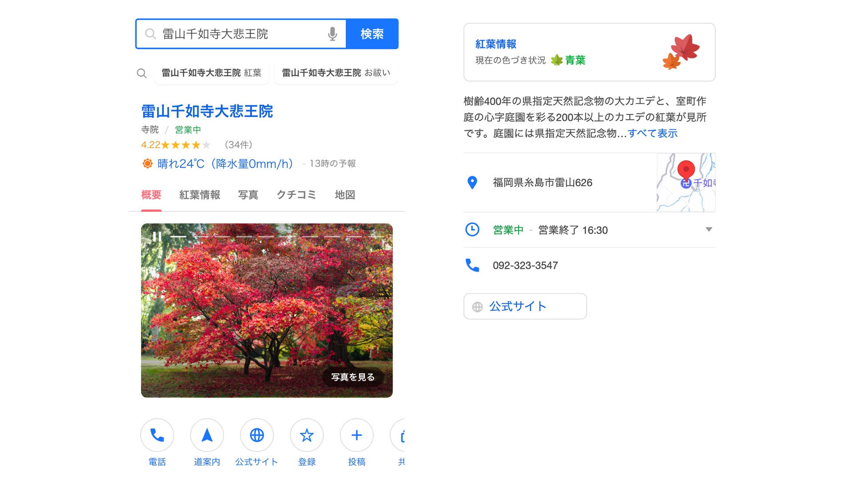Click the 写真を見る overlay button
Viewport: 868px width, 488px height.
coord(353,377)
